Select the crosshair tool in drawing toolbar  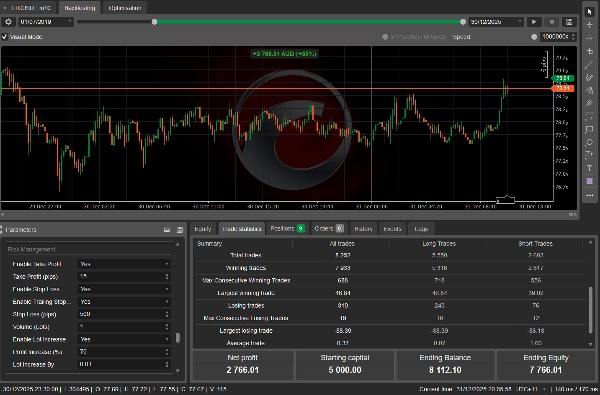coord(589,25)
